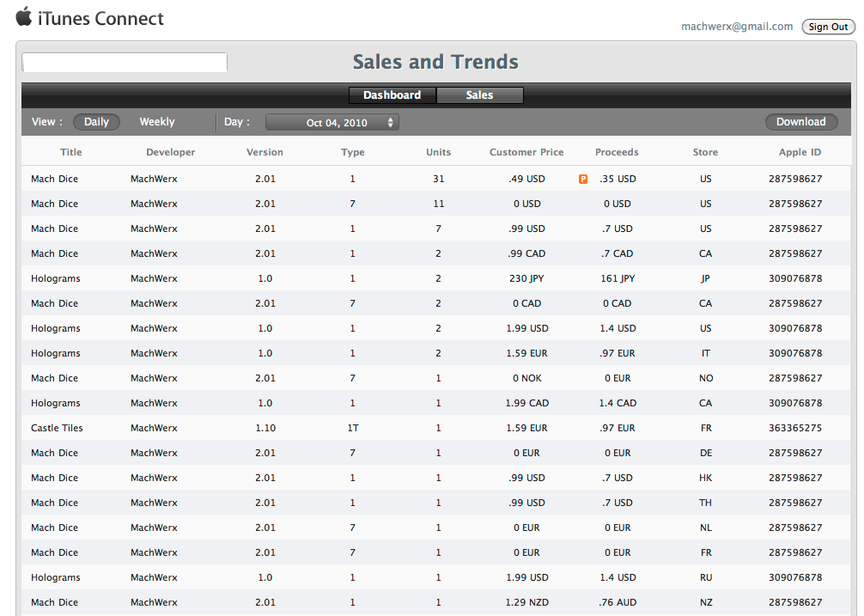Click the .35 USD proceeds value
This screenshot has width=864, height=616.
[x=618, y=179]
